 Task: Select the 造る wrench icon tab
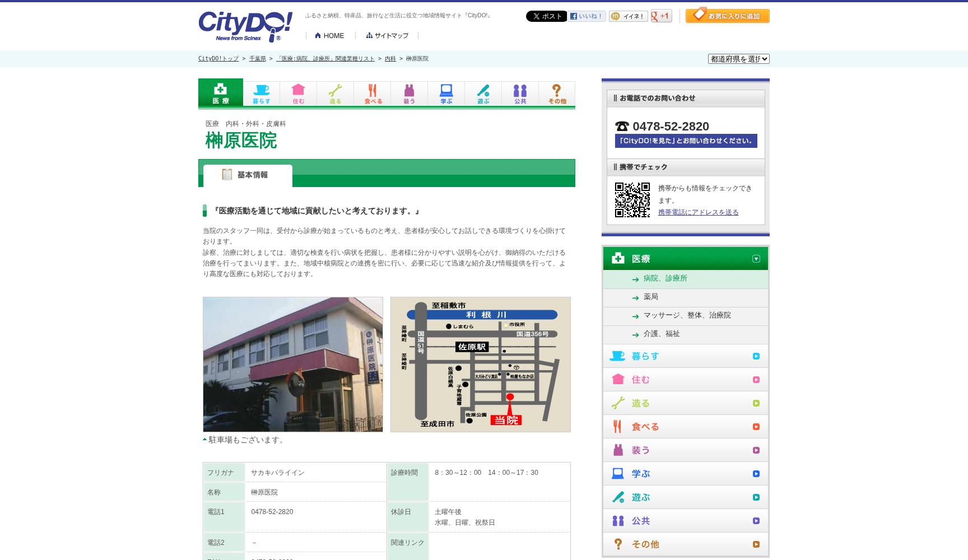pos(336,94)
